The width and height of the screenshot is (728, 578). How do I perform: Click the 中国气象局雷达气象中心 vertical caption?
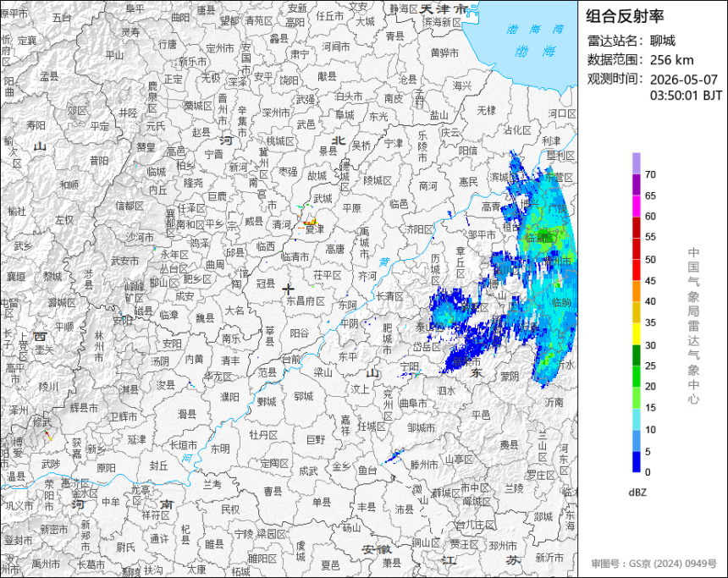(693, 326)
